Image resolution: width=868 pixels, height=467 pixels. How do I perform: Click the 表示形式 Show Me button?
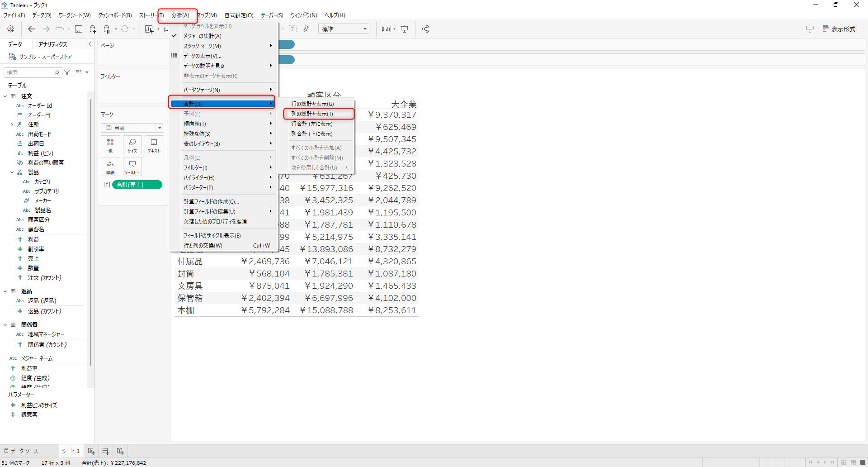839,29
